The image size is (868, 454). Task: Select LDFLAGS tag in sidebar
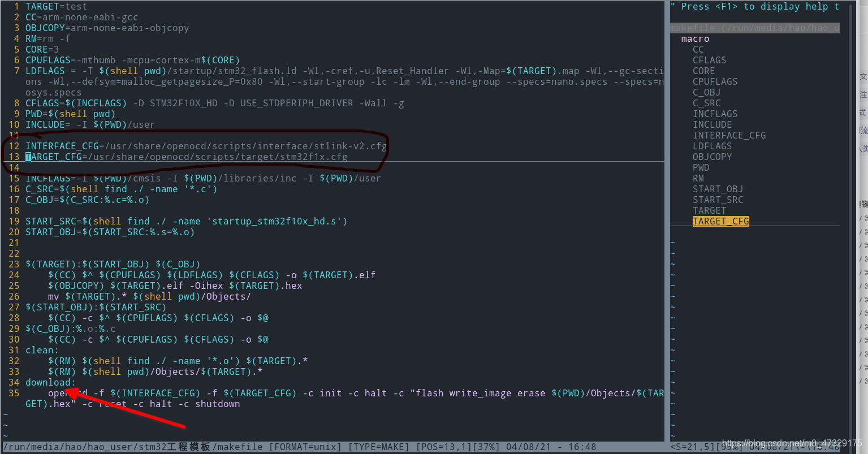712,146
